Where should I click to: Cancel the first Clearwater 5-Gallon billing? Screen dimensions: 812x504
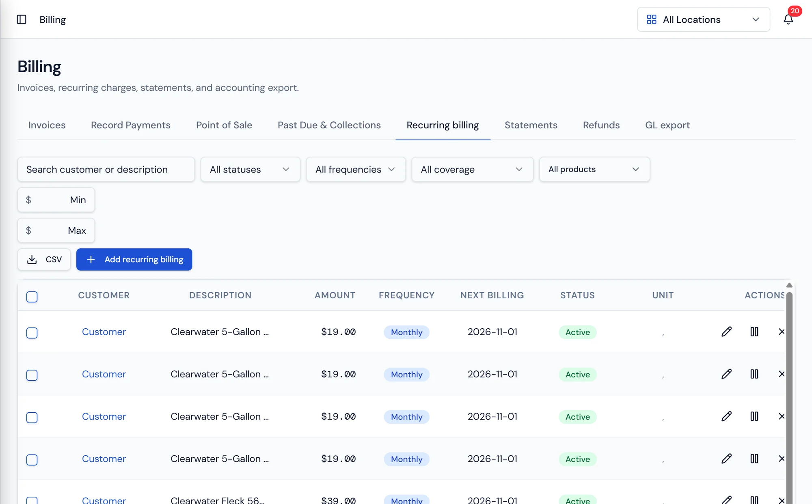pos(781,332)
